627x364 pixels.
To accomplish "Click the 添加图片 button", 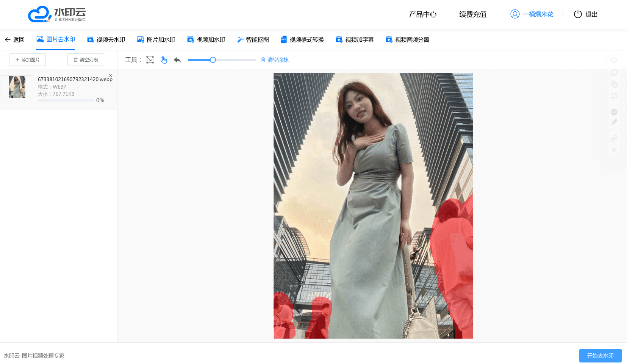I will pos(28,60).
